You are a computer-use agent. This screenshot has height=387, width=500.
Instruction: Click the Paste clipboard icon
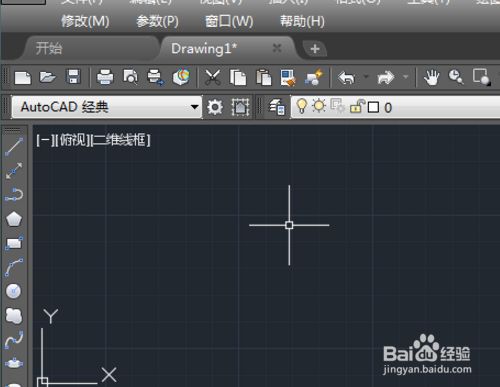point(263,77)
